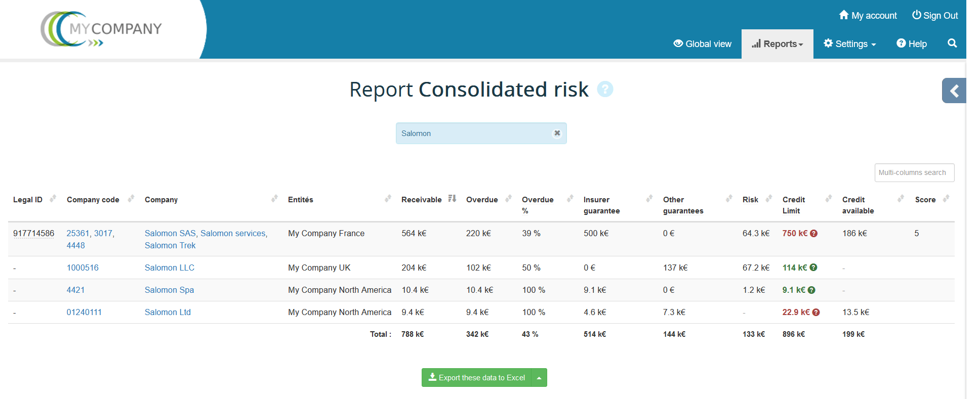Click red question icon next to 750 k€
Screen dimensions: 980x399
pos(814,234)
